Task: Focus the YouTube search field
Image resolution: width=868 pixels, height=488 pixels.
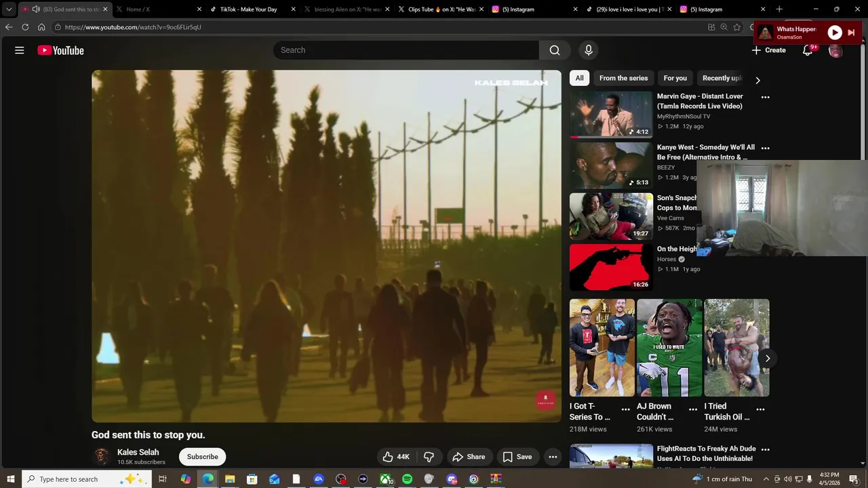Action: pos(407,50)
